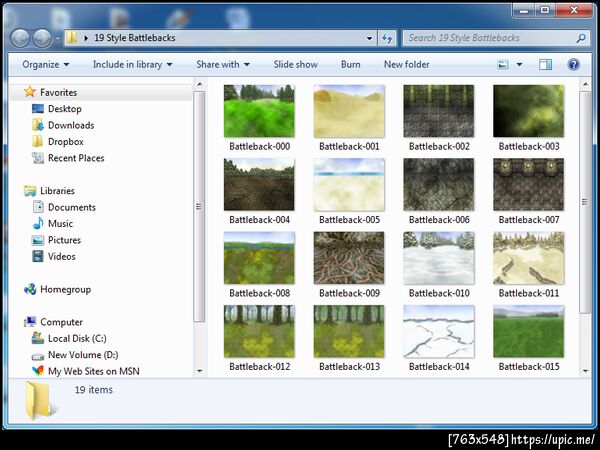Image resolution: width=600 pixels, height=450 pixels.
Task: Select the Battleback-003 thumbnail
Action: [528, 111]
